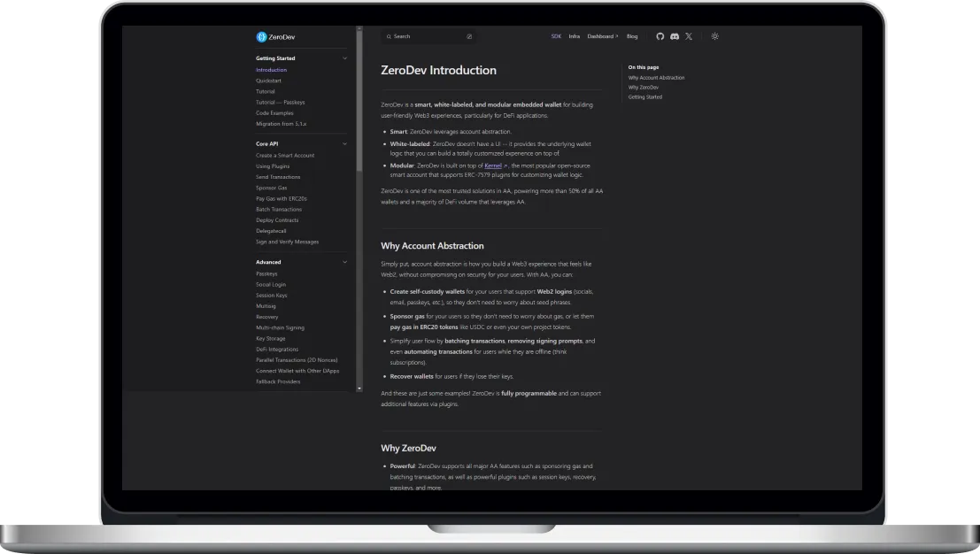Open Fallback Providers page
Image resolution: width=980 pixels, height=554 pixels.
point(278,381)
